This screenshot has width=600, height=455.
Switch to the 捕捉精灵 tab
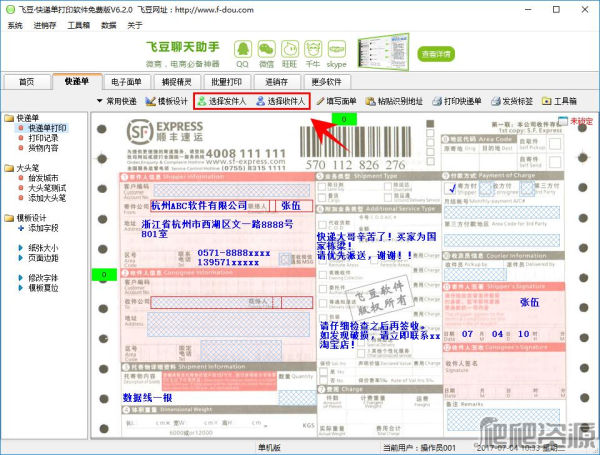[x=176, y=82]
